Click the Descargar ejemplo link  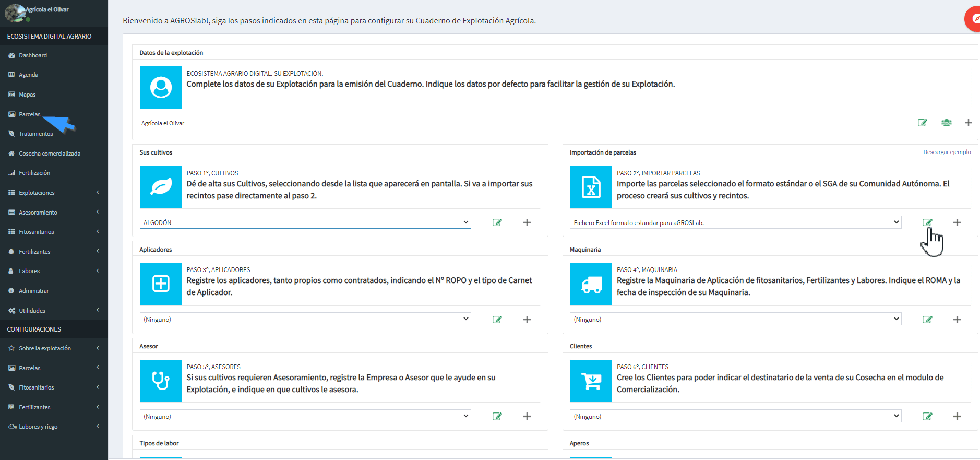[947, 152]
